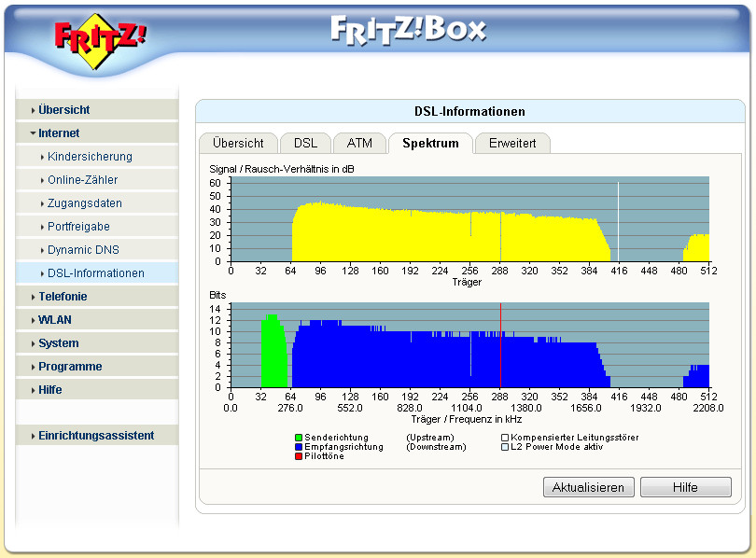Viewport: 756px width, 558px height.
Task: Click 'Signal / Rausch-Verhältnis in dB' label
Action: click(282, 169)
